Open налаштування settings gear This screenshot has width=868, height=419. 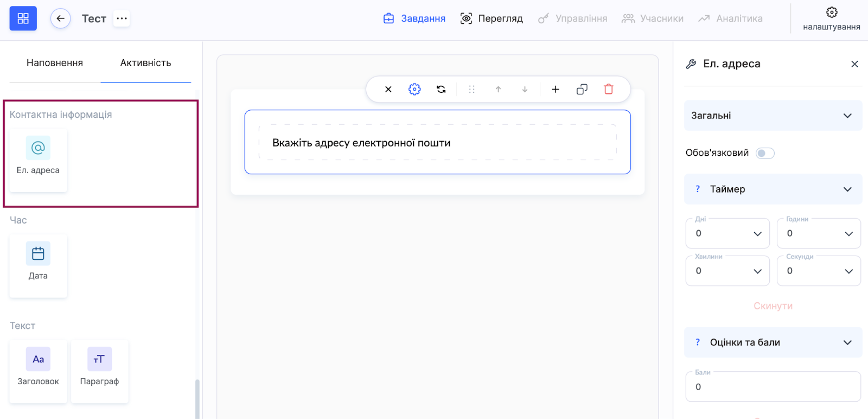pyautogui.click(x=832, y=18)
